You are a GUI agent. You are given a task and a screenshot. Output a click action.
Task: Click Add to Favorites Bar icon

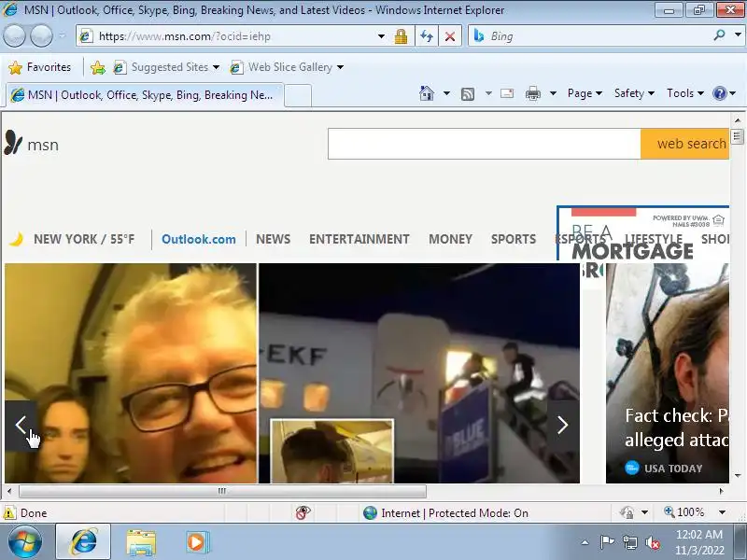[x=98, y=67]
